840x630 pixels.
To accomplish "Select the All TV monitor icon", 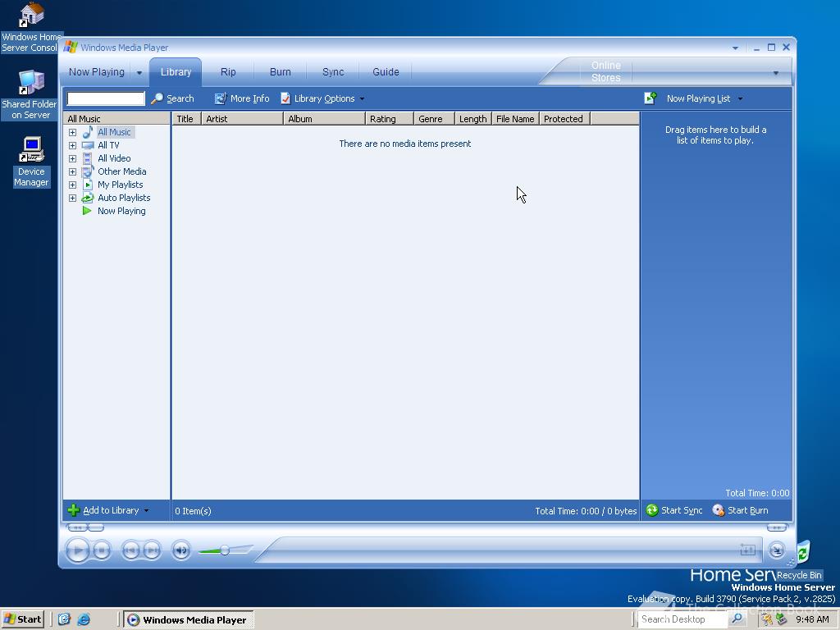I will (x=88, y=145).
